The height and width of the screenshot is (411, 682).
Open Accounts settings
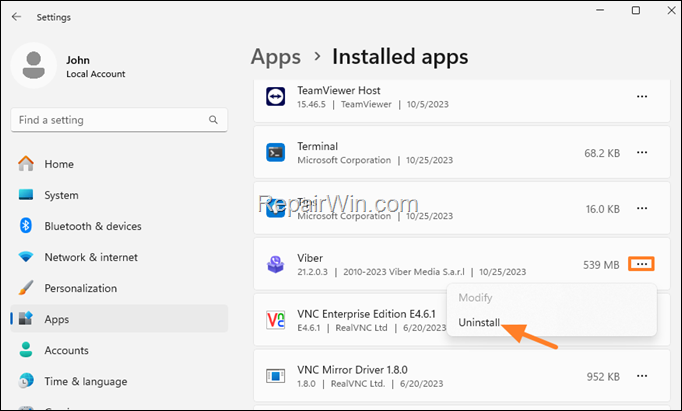[119, 350]
